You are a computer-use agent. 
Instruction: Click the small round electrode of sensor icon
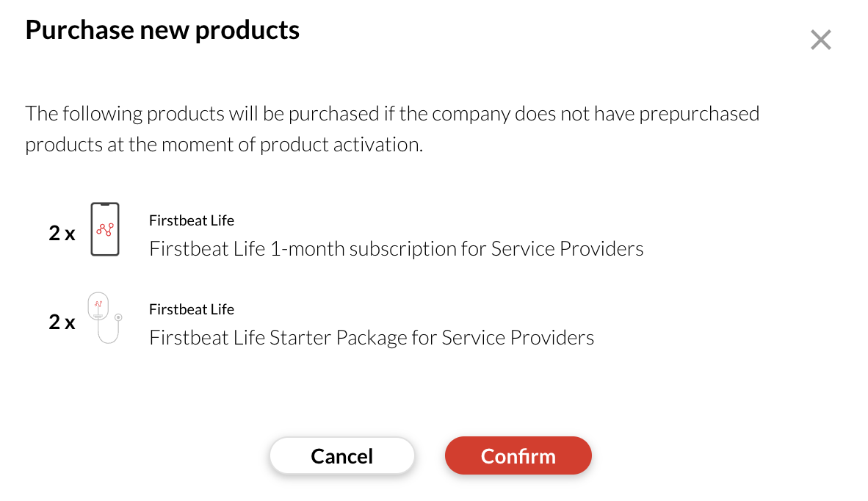coord(118,317)
